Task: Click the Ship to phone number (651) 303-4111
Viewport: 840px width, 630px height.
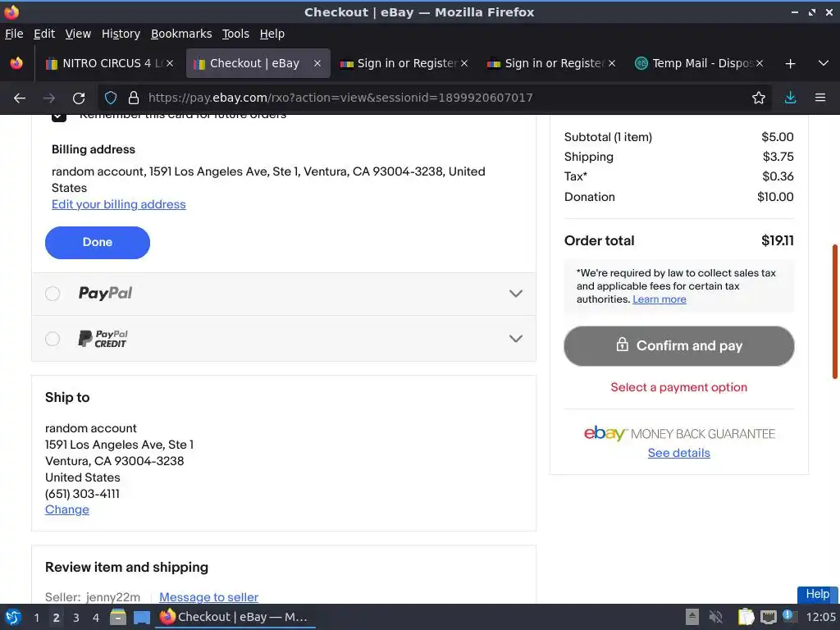Action: [x=83, y=493]
